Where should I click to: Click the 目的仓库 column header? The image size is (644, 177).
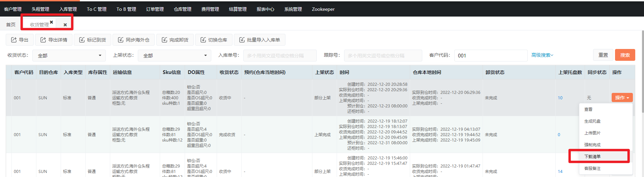[49, 72]
